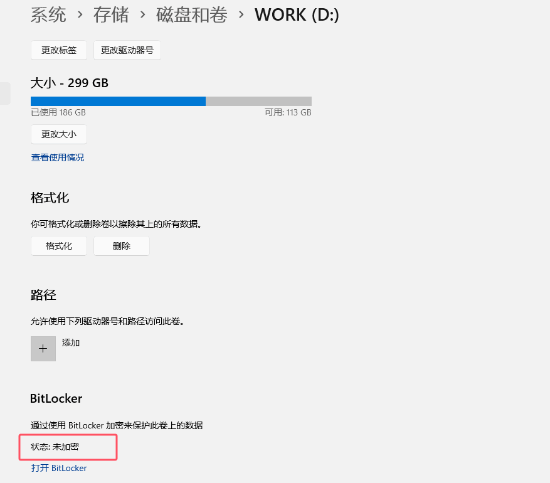
Task: Navigate to 存储 breadcrumb item
Action: (111, 15)
